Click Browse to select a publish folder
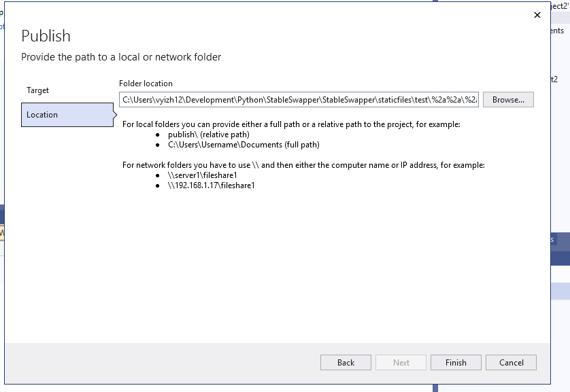The image size is (570, 392). [x=509, y=99]
